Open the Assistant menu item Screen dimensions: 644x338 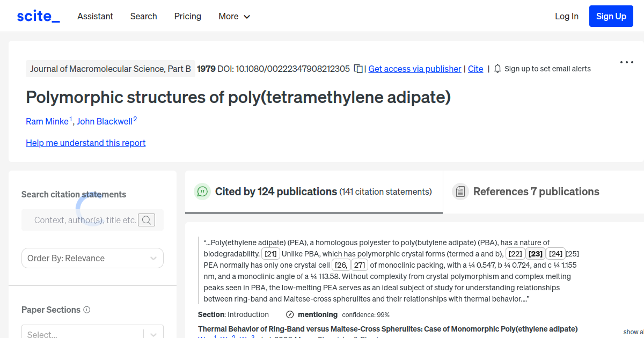95,16
